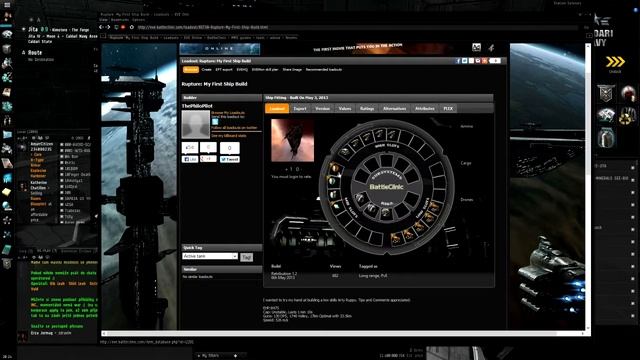Open the browser Options menu
640x360 pixels.
click(138, 20)
